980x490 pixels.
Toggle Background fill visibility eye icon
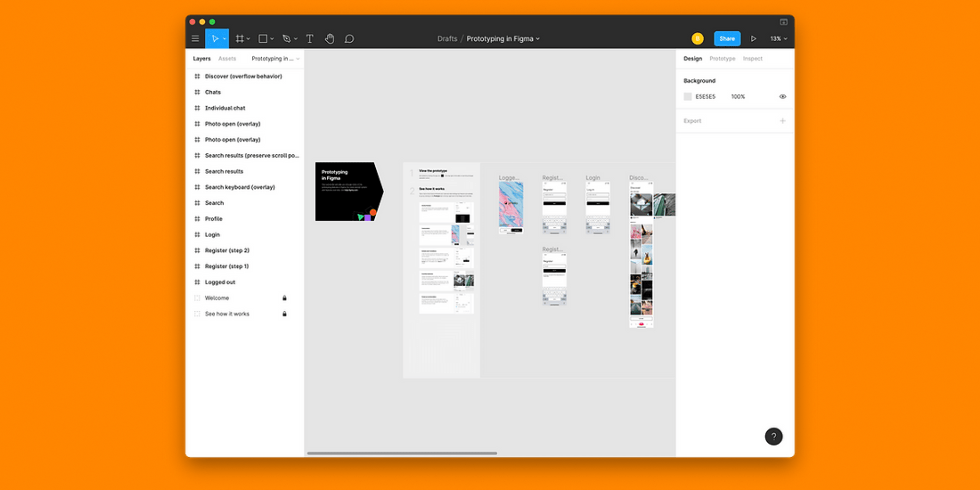click(782, 97)
